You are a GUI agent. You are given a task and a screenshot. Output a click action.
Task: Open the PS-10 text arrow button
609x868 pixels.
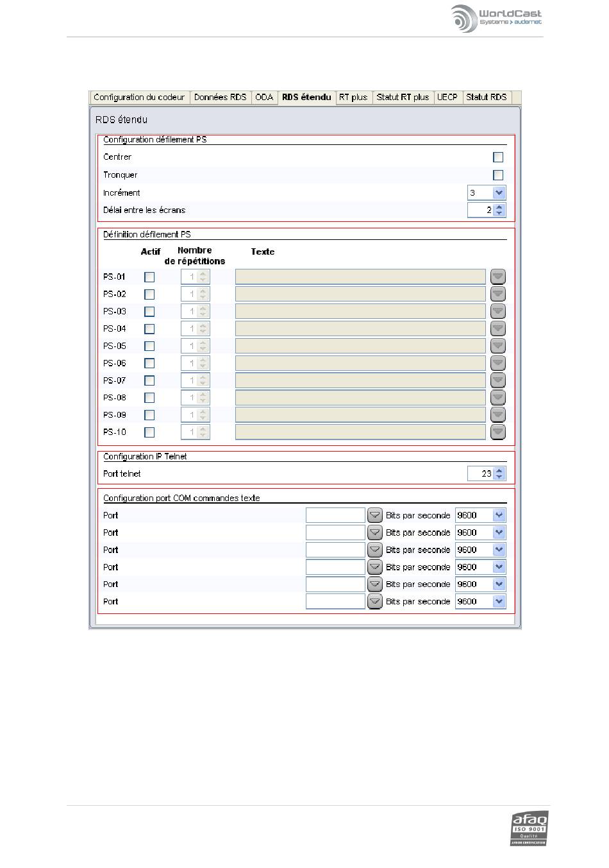point(498,432)
